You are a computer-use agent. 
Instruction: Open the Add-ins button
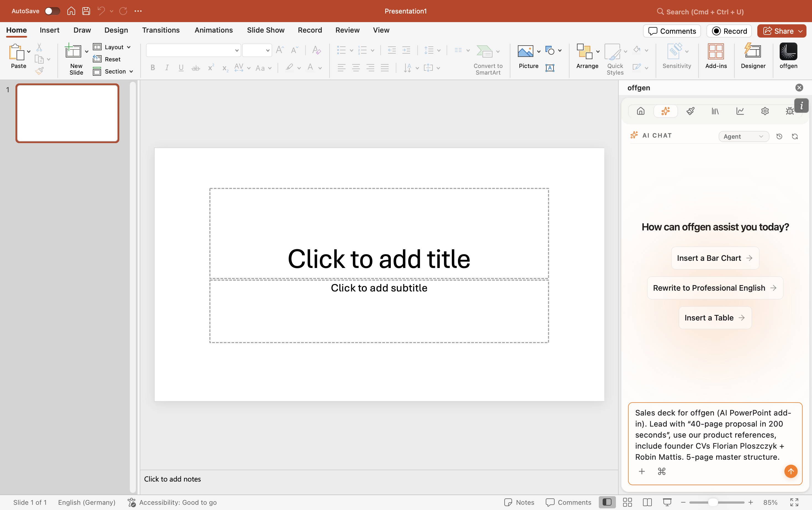(716, 56)
